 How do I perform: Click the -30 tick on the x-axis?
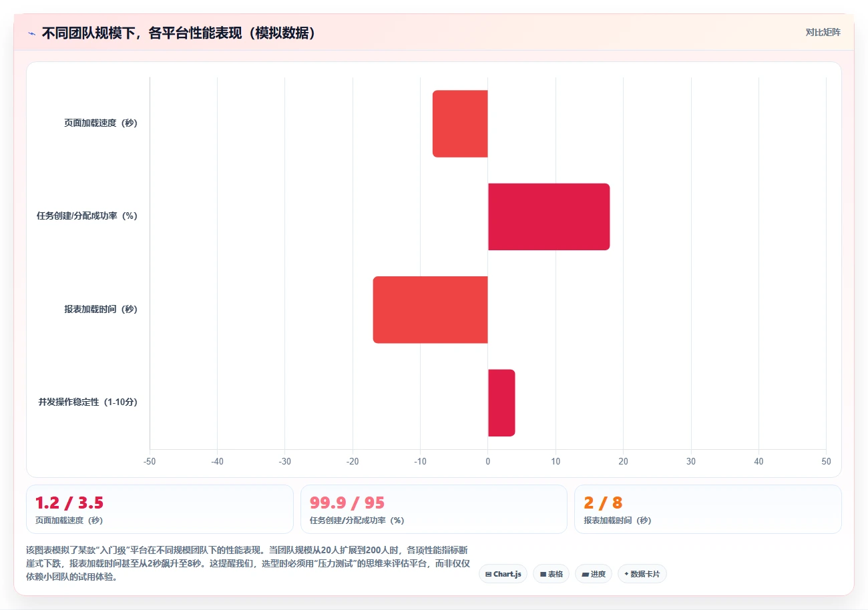[x=285, y=461]
